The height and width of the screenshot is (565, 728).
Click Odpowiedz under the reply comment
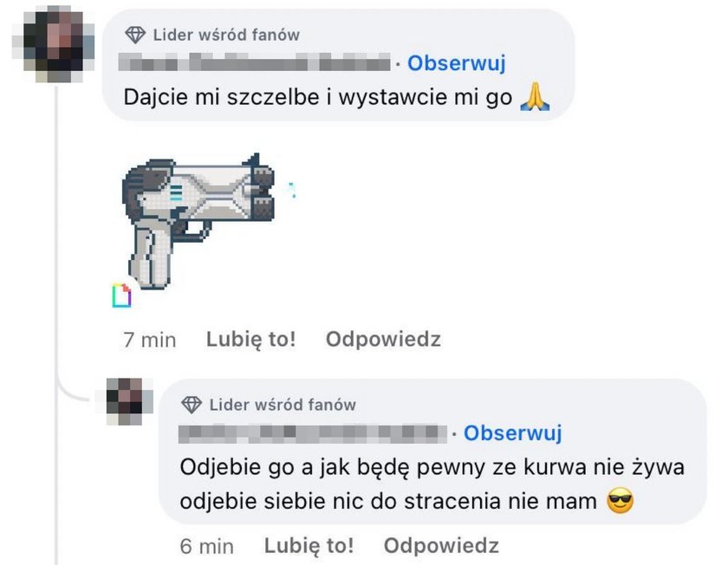[441, 545]
